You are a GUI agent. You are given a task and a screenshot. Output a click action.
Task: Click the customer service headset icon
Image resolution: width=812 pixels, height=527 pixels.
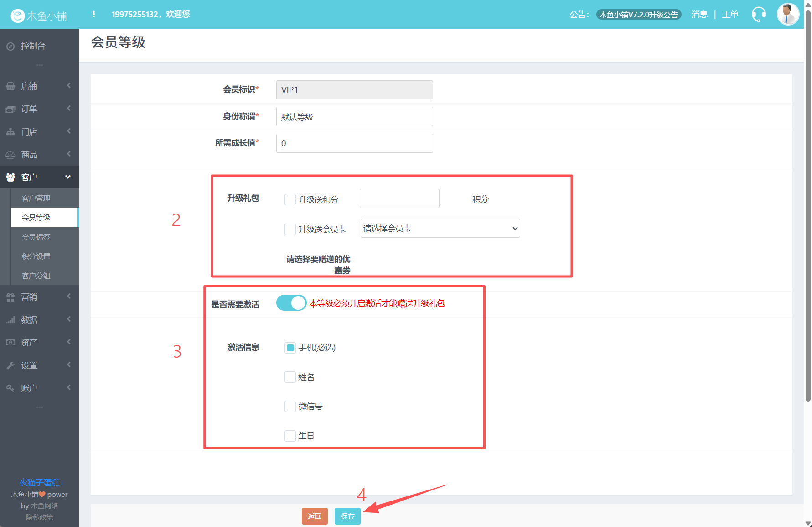tap(759, 15)
